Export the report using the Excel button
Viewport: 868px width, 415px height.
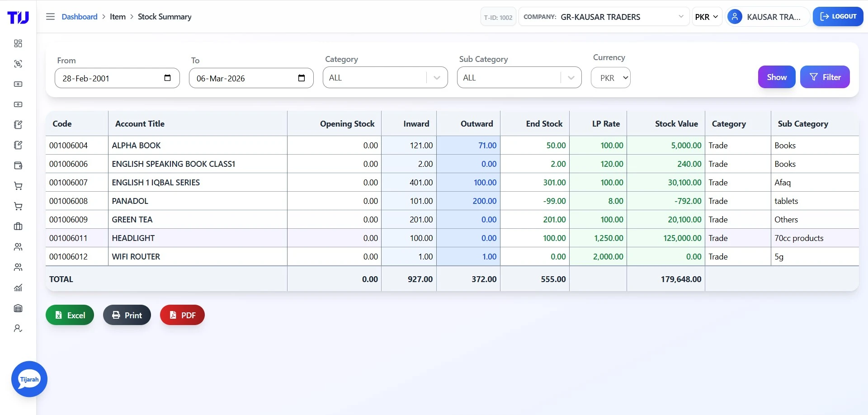[x=70, y=315]
